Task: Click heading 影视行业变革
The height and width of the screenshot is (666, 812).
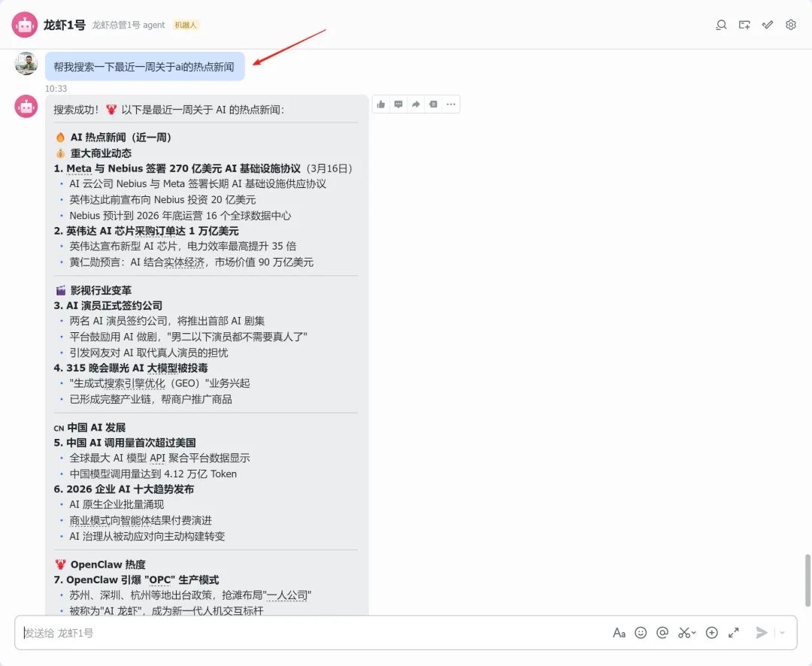Action: click(101, 291)
